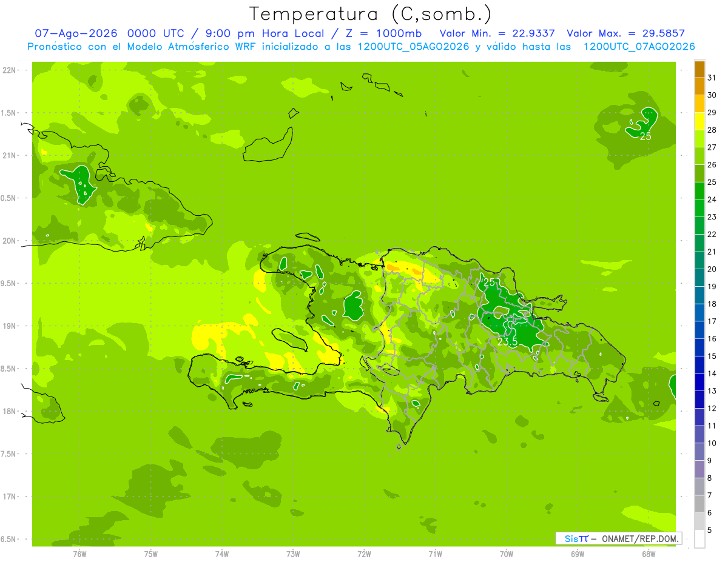Viewport: 728px width, 562px height.
Task: Click the '68W' longitude axis label
Action: (x=649, y=554)
